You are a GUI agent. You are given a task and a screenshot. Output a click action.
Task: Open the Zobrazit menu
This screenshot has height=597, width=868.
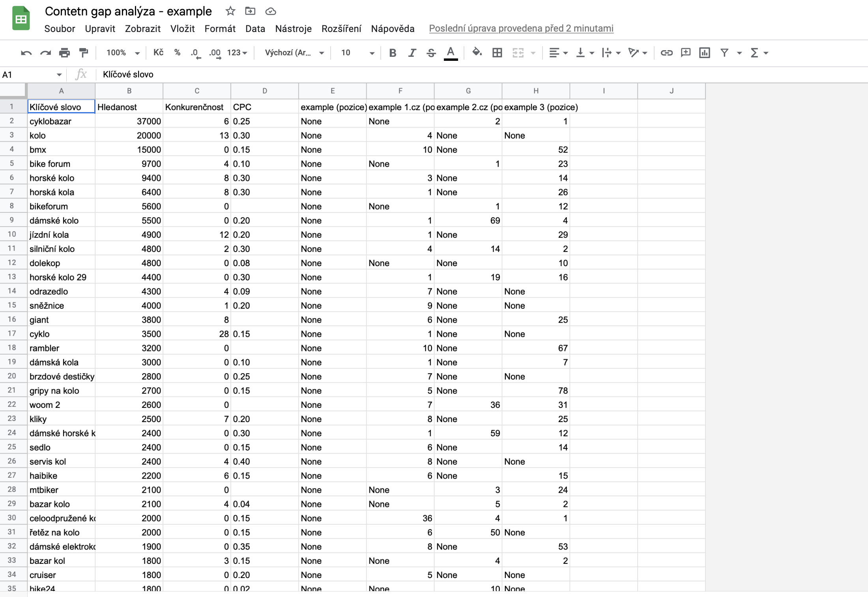click(x=143, y=29)
